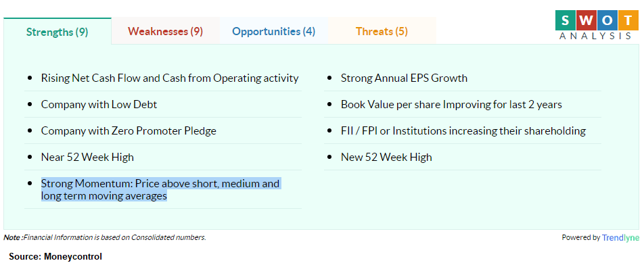
Task: Click the orange T tile in the SWOT logo
Action: 627,20
